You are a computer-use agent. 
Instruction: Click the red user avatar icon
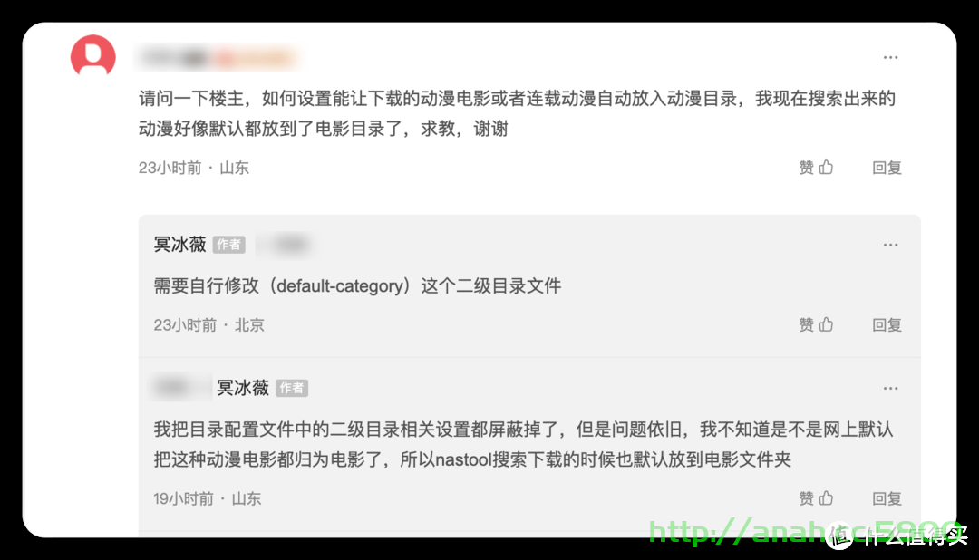point(93,56)
